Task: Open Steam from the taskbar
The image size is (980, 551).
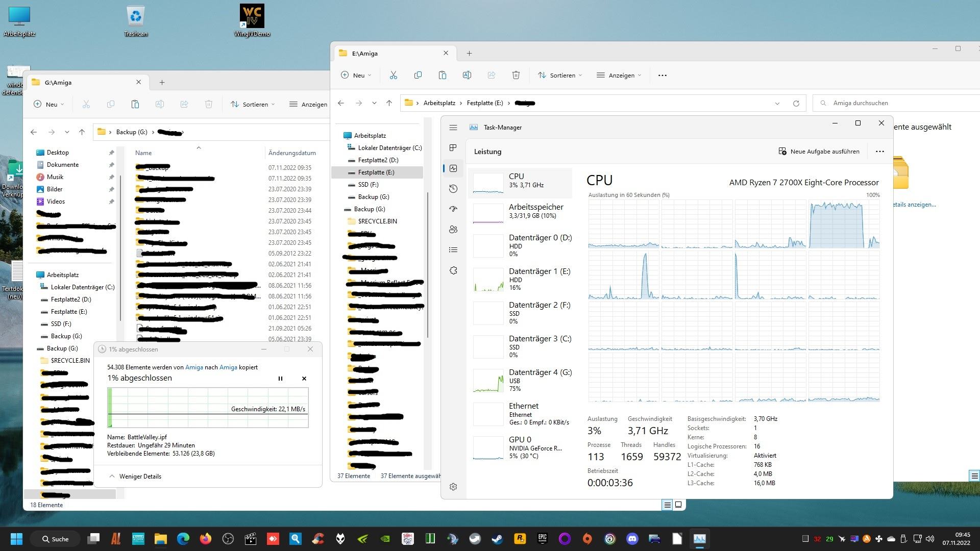Action: 497,539
